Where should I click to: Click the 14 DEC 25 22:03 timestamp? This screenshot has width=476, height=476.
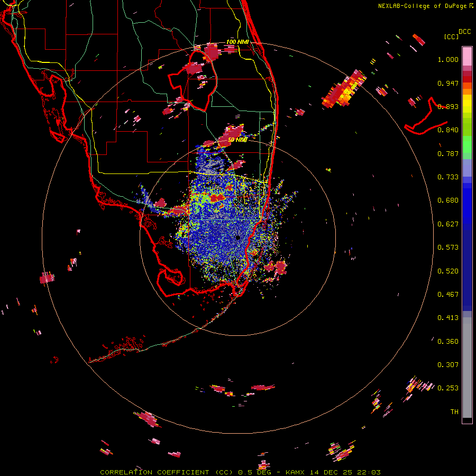tap(345, 472)
